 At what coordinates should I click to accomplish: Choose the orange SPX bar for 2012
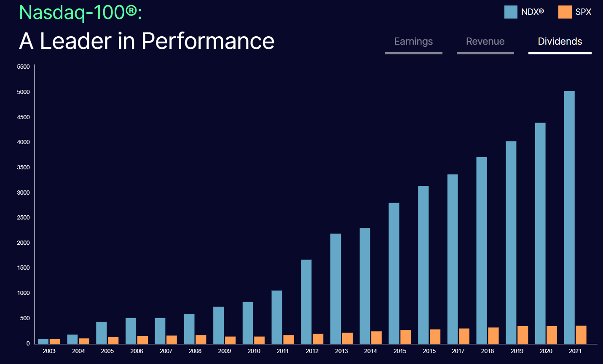pyautogui.click(x=318, y=339)
